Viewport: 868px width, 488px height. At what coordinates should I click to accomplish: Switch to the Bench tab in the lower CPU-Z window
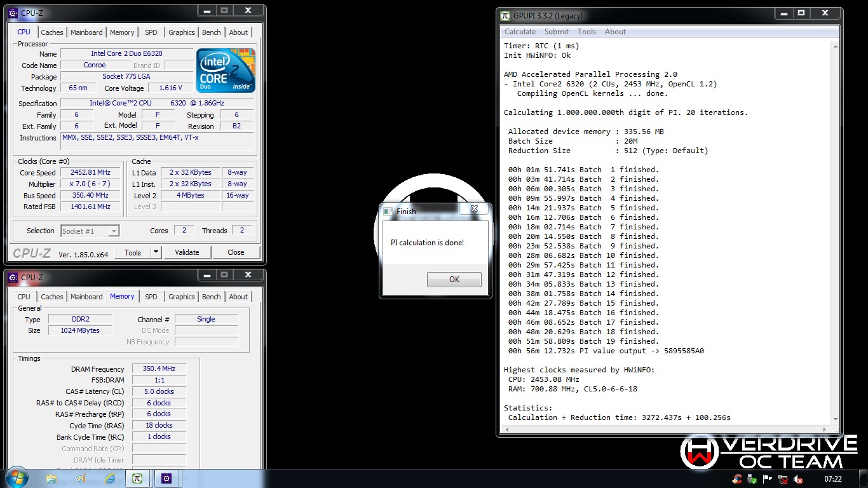pyautogui.click(x=212, y=297)
